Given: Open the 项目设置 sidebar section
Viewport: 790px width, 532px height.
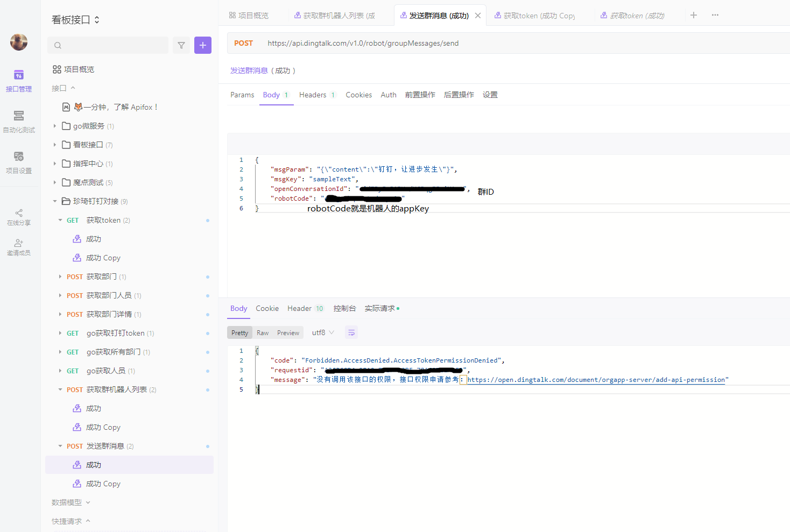Looking at the screenshot, I should pos(19,162).
